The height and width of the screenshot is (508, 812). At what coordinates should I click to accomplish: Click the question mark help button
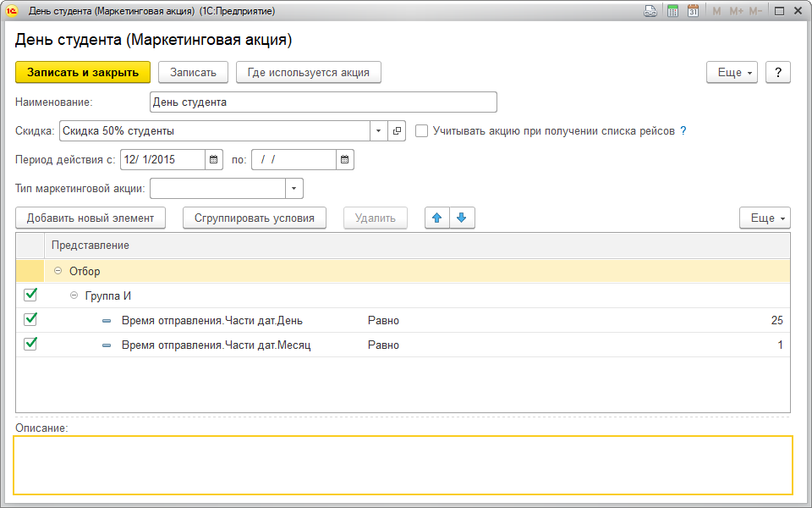(x=777, y=73)
